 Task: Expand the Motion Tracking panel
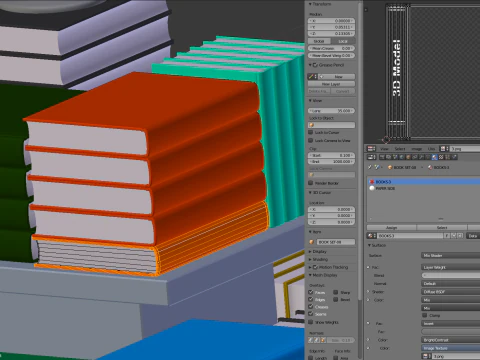(310, 267)
